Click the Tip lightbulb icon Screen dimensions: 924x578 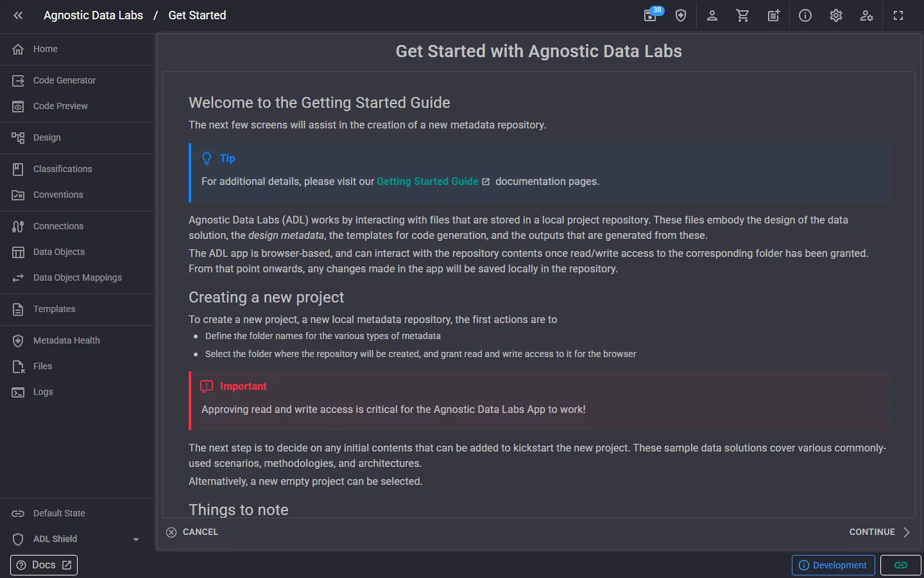coord(207,159)
